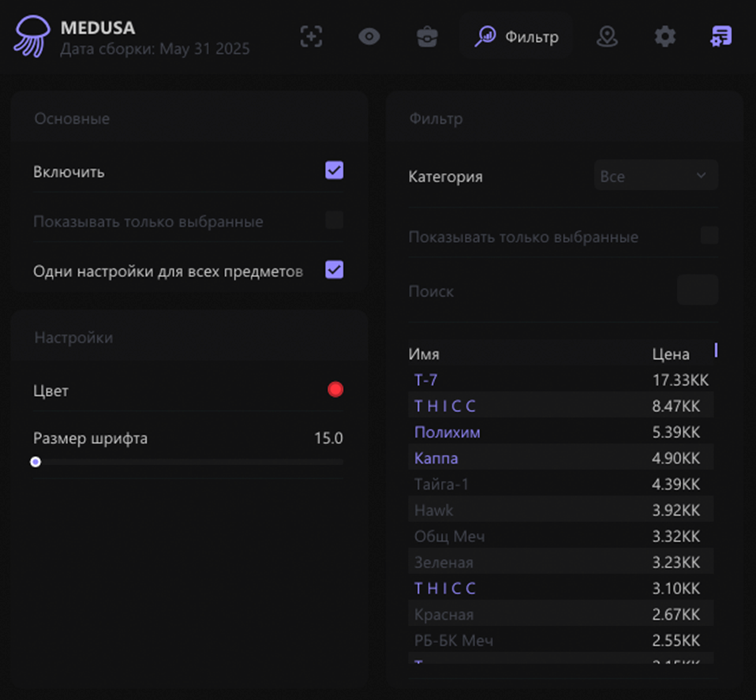Screen dimensions: 756x700
Task: Open the eye visuals tab icon
Action: (x=369, y=37)
